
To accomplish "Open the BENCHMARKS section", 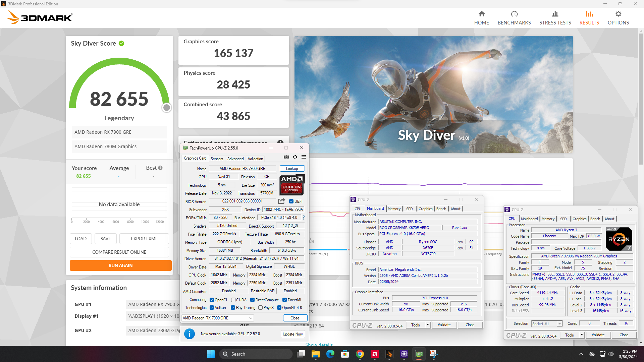I will [x=514, y=18].
